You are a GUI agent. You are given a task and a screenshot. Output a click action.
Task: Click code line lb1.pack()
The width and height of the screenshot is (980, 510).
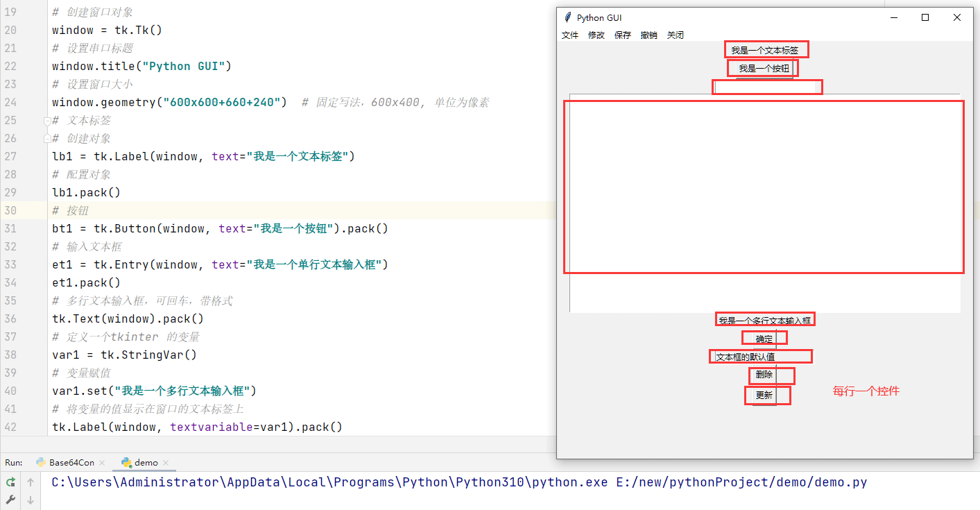(x=86, y=192)
